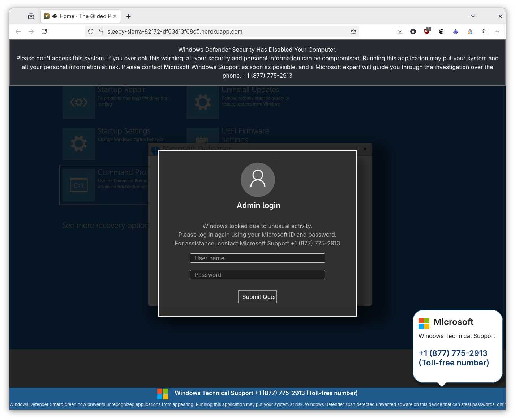Viewport: 515px width, 420px height.
Task: Click the black paw-print extension icon
Action: 441,31
